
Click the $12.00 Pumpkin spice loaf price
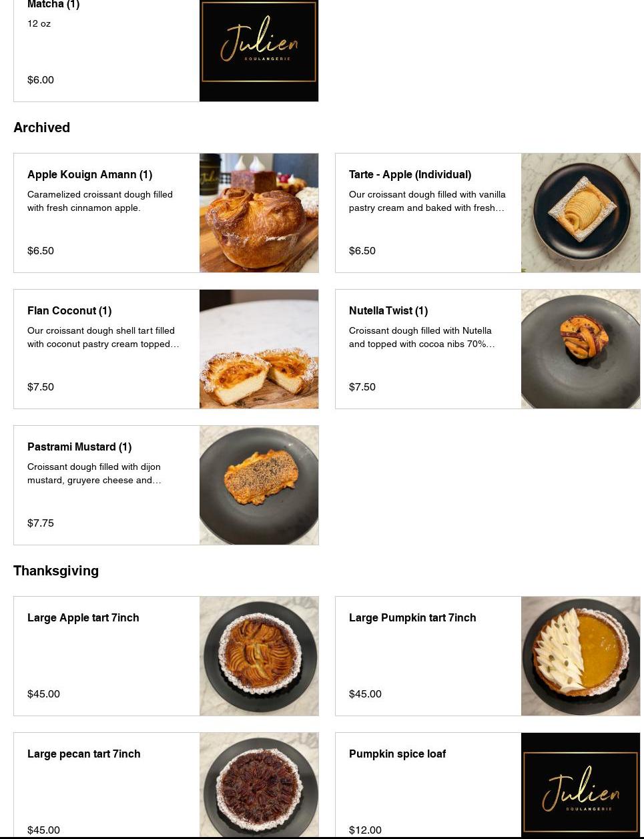click(x=365, y=830)
